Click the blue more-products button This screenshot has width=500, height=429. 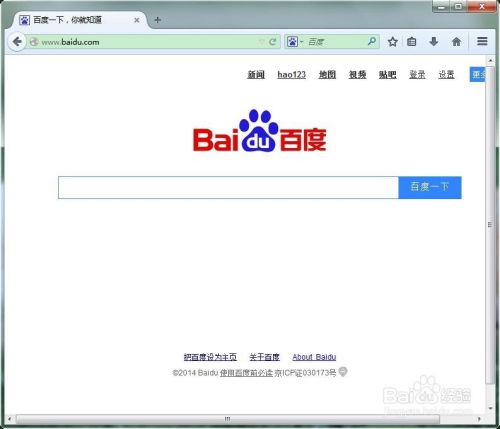tap(477, 74)
